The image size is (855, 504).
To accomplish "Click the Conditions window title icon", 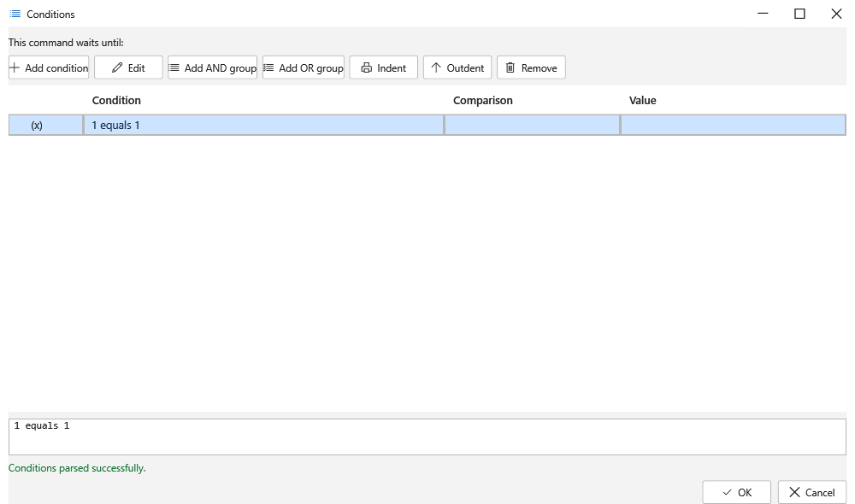I will [15, 14].
